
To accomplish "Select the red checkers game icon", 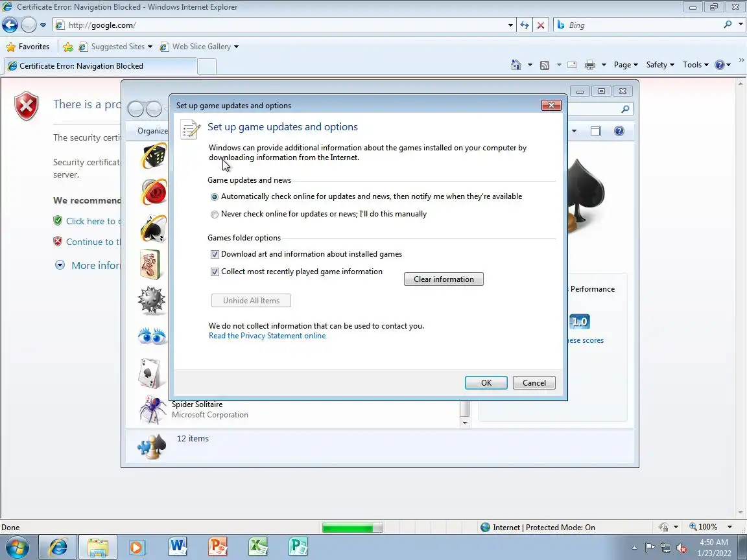I will click(154, 191).
